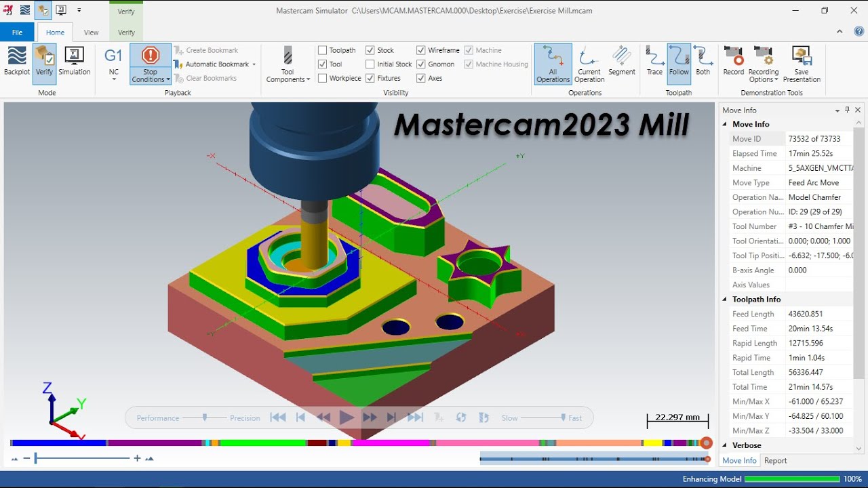Open the File menu
Viewport: 868px width, 488px height.
(17, 32)
